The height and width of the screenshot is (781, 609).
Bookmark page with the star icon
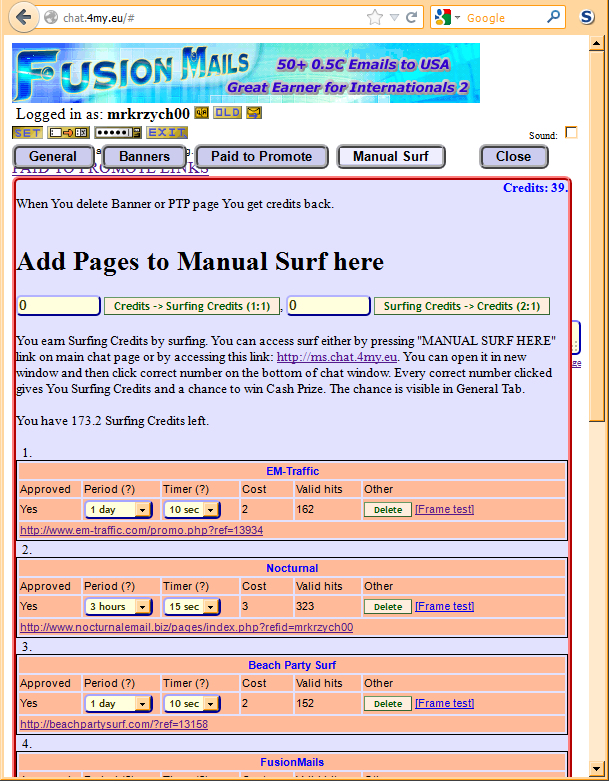[x=374, y=18]
